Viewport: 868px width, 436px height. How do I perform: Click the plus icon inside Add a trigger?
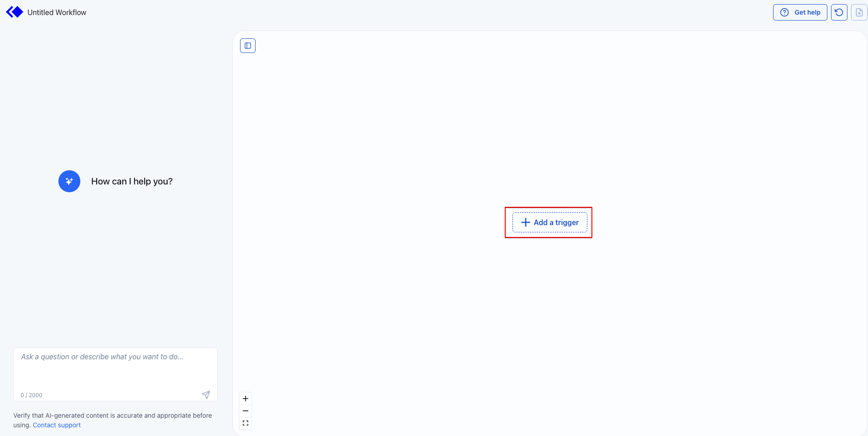525,222
